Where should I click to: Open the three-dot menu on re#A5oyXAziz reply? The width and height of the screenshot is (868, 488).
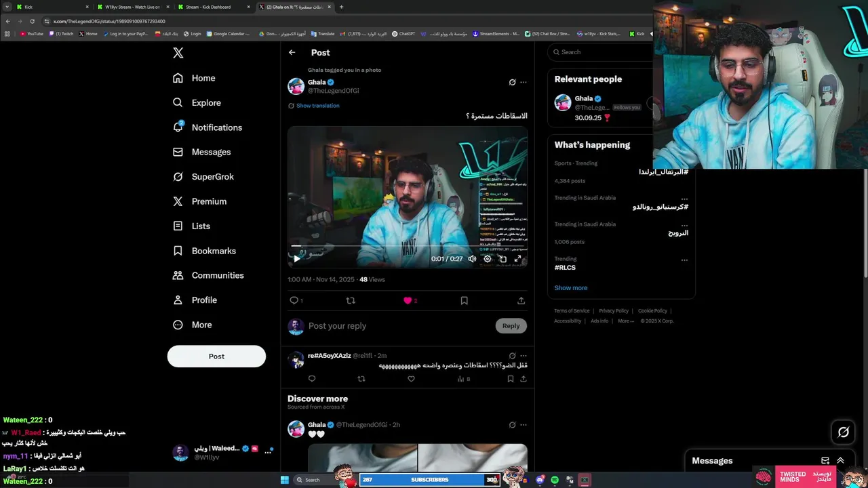click(523, 355)
